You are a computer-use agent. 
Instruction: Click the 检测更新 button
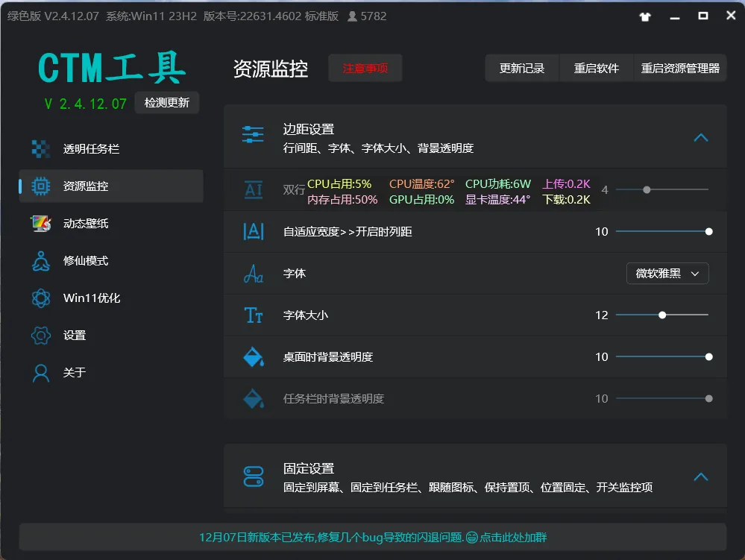click(x=167, y=103)
